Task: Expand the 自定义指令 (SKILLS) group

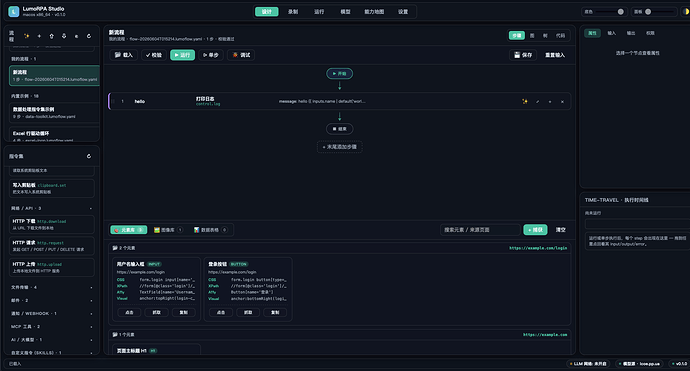Action: (51, 353)
